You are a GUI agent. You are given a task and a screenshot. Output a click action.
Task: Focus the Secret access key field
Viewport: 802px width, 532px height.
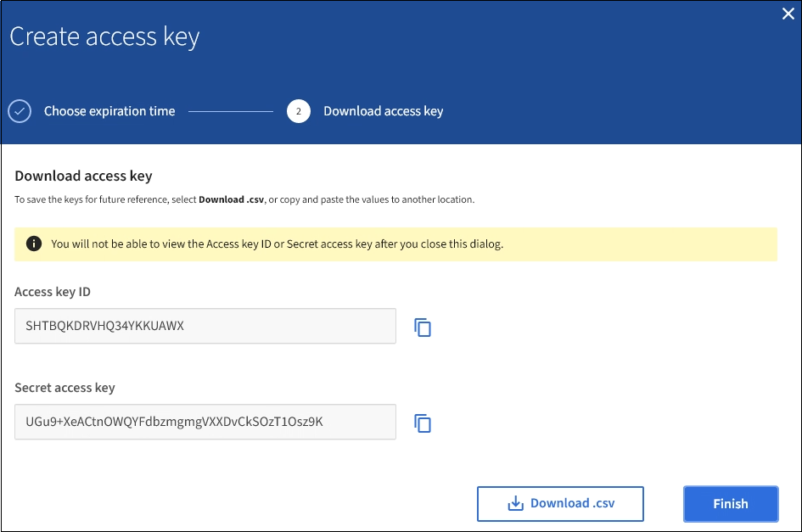click(x=205, y=422)
